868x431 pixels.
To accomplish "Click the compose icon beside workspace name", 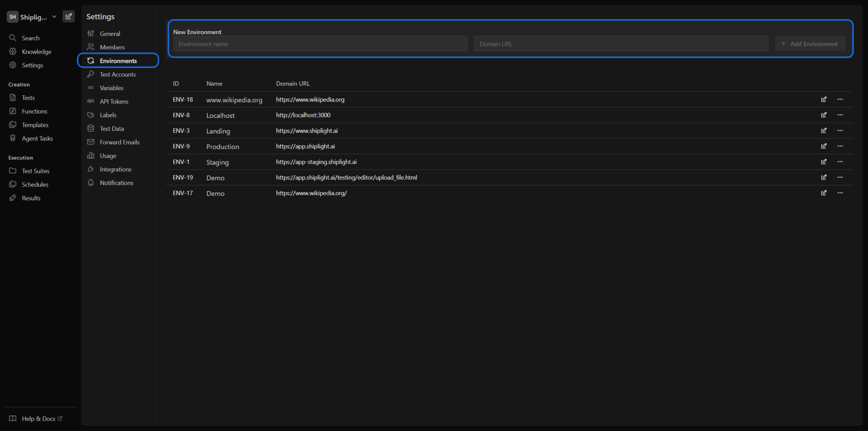I will pyautogui.click(x=69, y=17).
